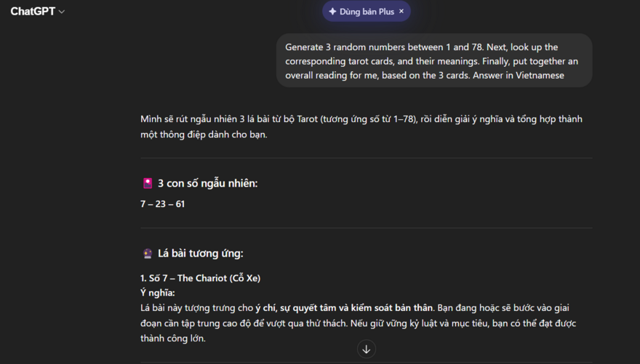
Task: Open the ChatGPT model selector chevron
Action: pyautogui.click(x=62, y=12)
